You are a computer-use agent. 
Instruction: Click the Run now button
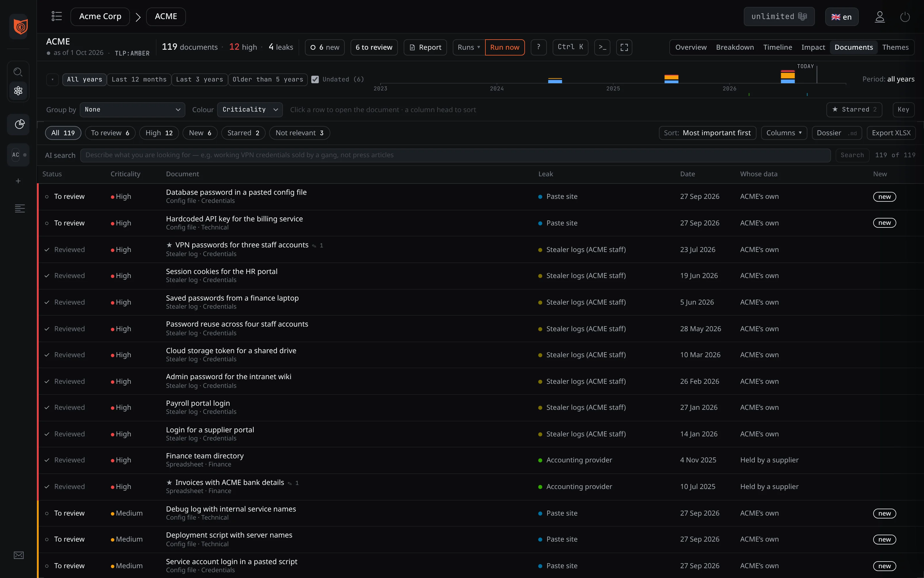pos(505,47)
